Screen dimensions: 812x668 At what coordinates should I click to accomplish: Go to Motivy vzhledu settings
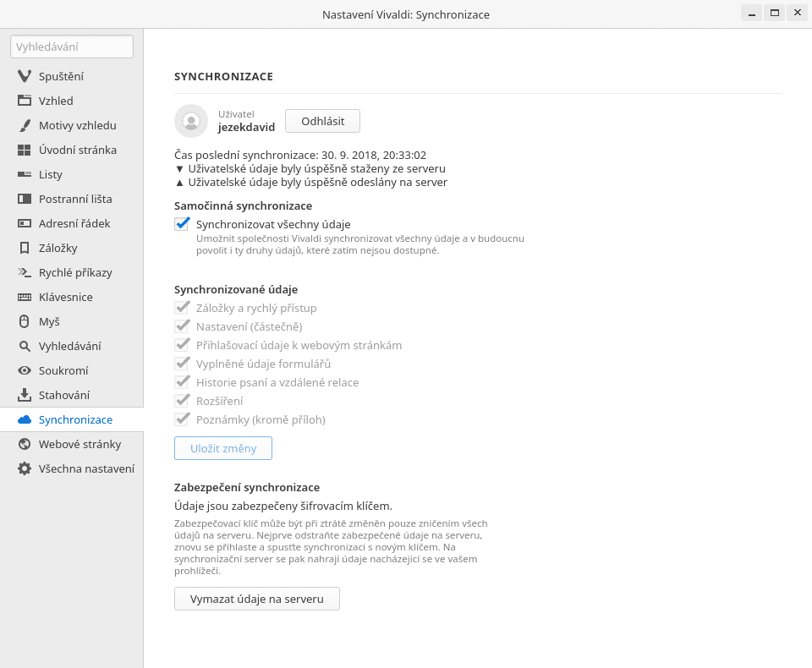click(71, 125)
